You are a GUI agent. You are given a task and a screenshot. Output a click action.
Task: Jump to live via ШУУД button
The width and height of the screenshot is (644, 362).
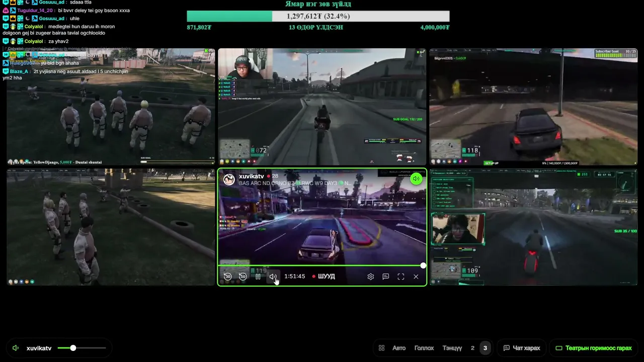coord(324,277)
